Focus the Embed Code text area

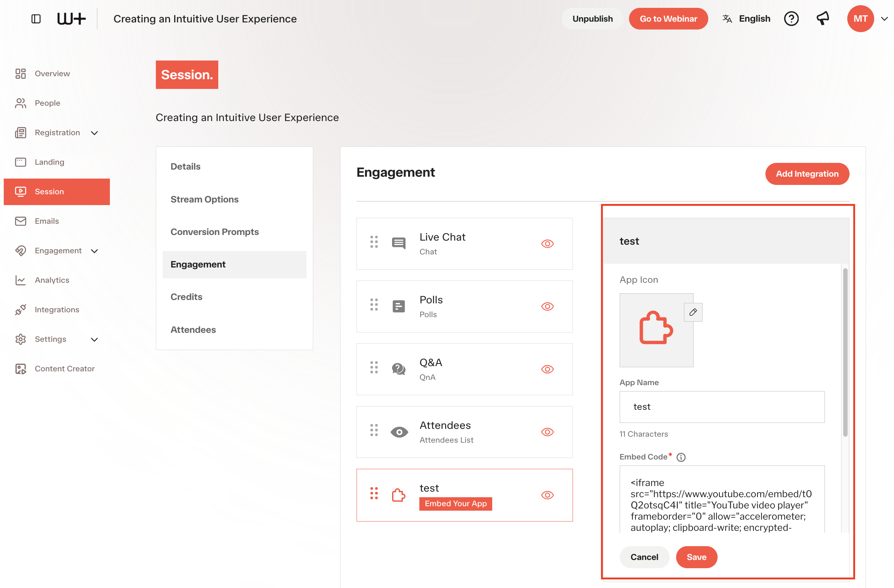pyautogui.click(x=722, y=499)
